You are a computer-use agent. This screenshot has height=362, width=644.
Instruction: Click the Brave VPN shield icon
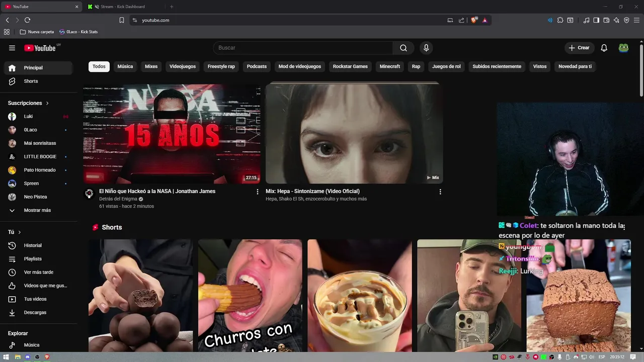point(626,20)
